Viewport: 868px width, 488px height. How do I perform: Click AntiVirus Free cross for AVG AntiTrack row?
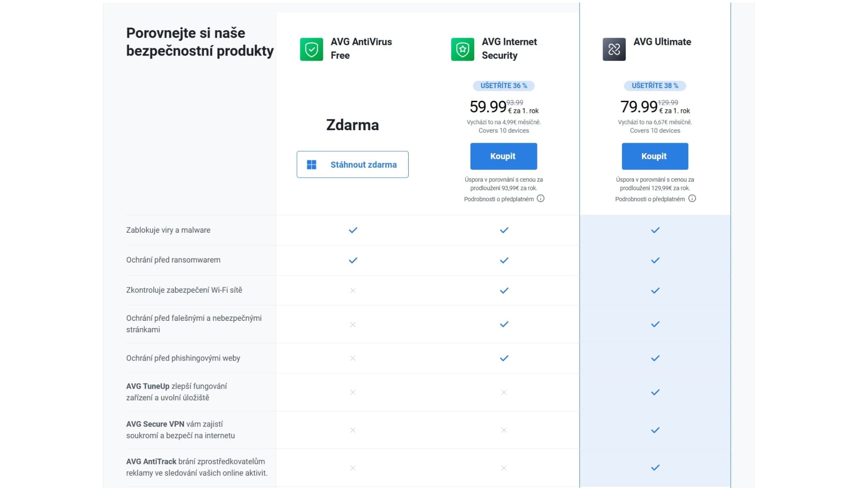pyautogui.click(x=353, y=468)
